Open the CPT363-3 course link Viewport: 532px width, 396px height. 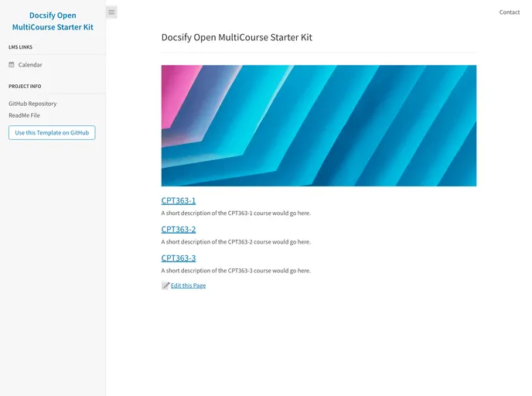[x=179, y=258]
